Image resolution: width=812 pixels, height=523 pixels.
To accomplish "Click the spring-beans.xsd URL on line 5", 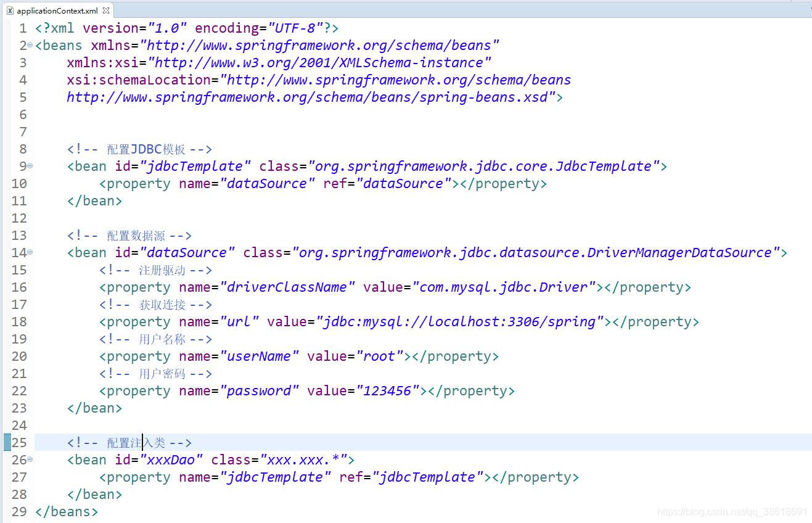I will point(311,97).
